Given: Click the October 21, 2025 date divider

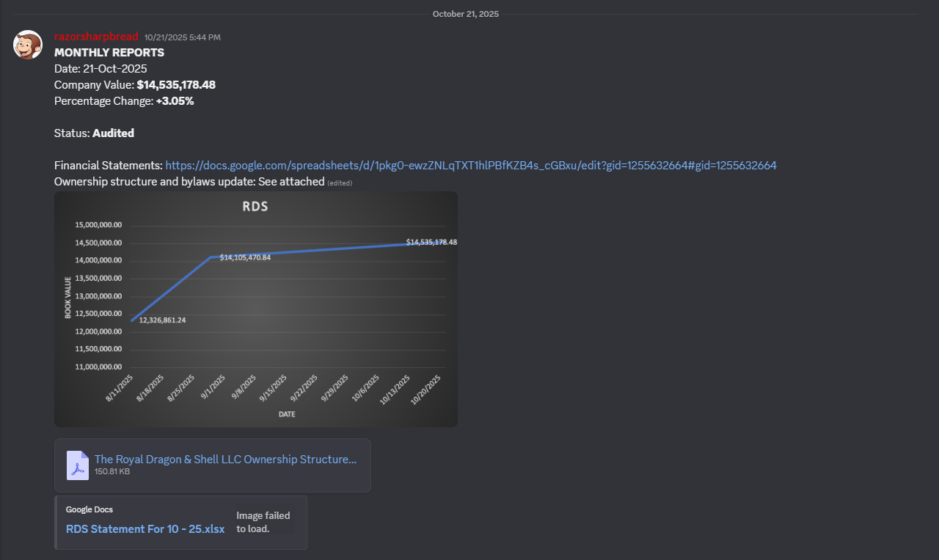Looking at the screenshot, I should (x=465, y=14).
